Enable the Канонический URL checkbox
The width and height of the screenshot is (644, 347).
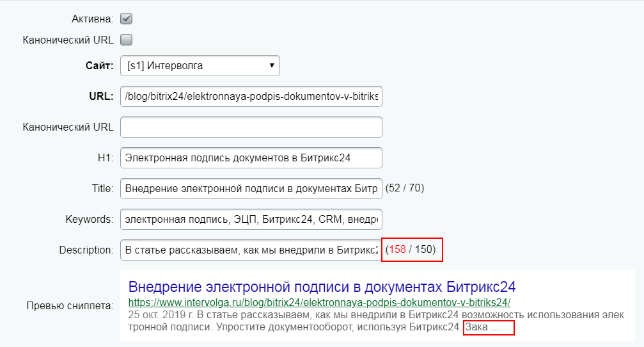click(x=126, y=40)
